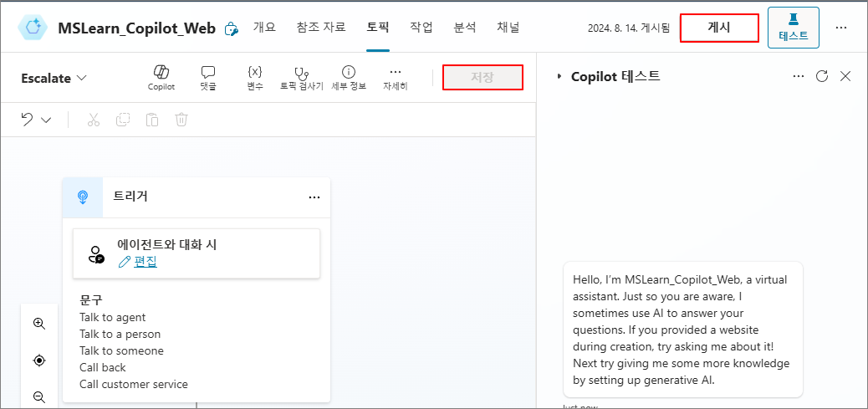868x409 pixels.
Task: Open the 트리거 node ellipsis menu
Action: click(x=314, y=197)
